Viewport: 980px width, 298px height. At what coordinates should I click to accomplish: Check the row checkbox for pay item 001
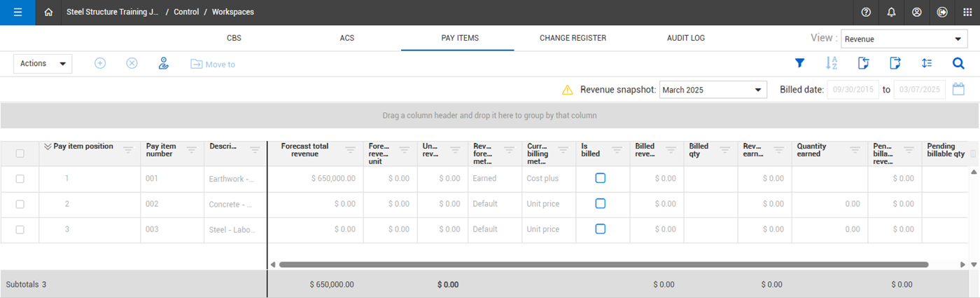(x=20, y=179)
